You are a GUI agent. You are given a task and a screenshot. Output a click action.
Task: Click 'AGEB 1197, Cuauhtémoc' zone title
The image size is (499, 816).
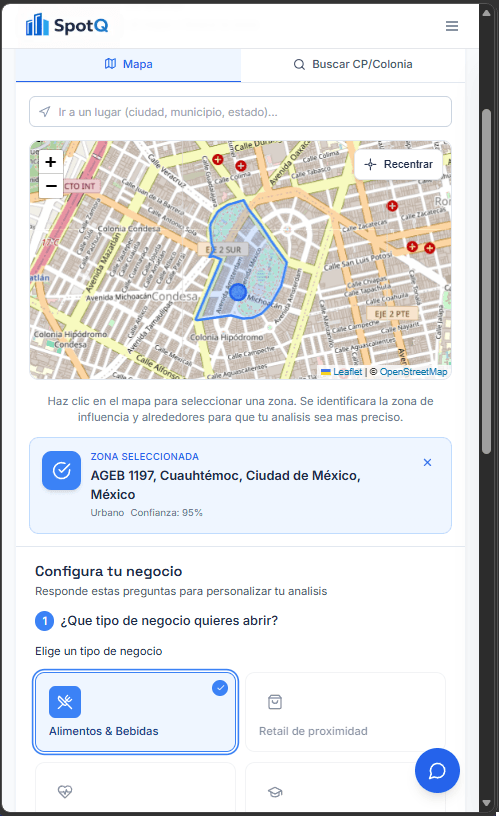coord(225,485)
